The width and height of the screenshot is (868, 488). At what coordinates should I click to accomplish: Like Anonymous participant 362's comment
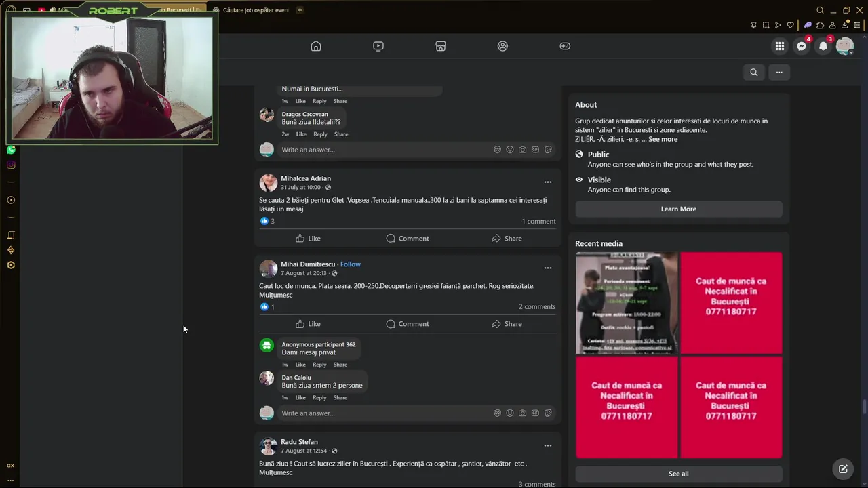coord(300,365)
